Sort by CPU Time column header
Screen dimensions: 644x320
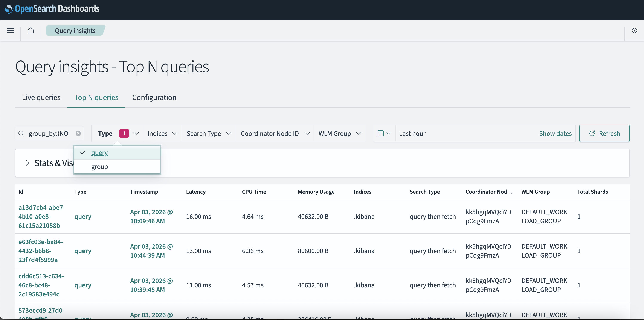tap(254, 192)
